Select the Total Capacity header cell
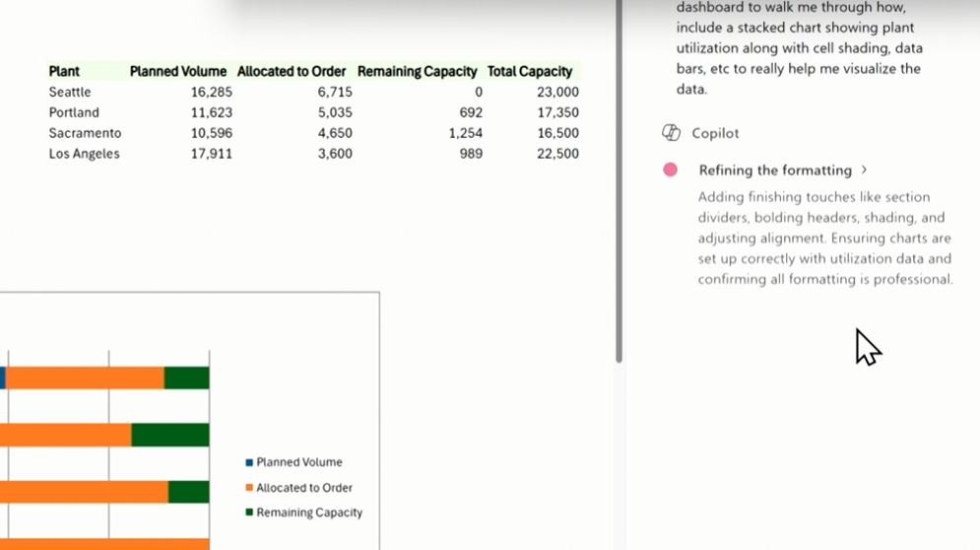This screenshot has height=550, width=980. (530, 71)
